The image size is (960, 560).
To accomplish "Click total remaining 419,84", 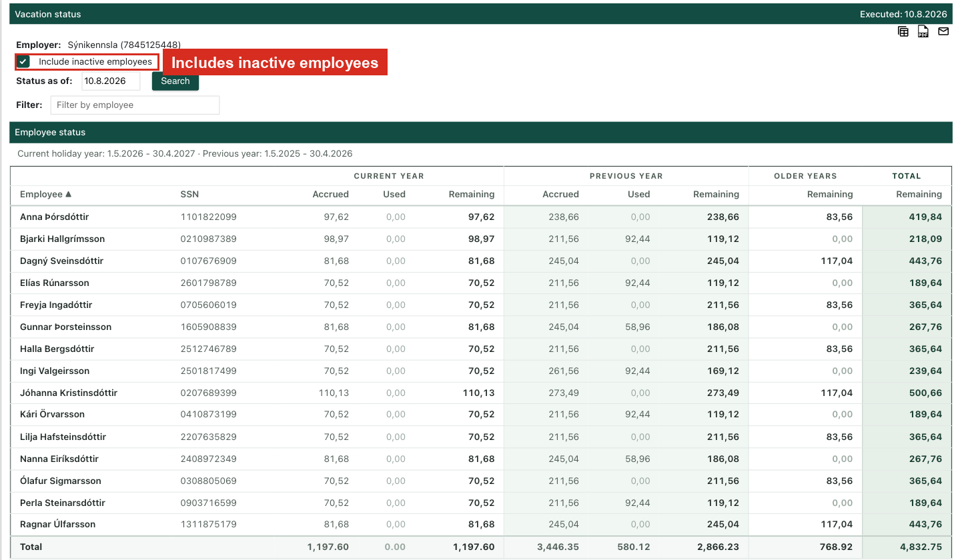I will (x=925, y=217).
